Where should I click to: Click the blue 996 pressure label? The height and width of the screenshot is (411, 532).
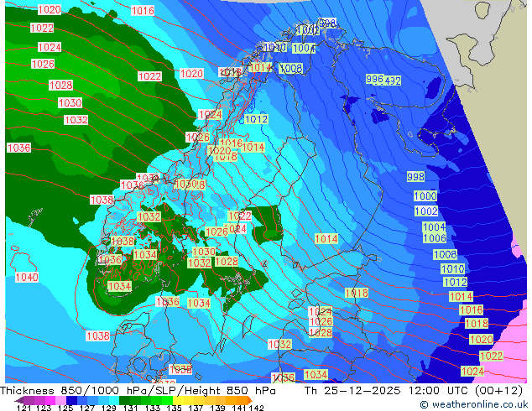(374, 79)
